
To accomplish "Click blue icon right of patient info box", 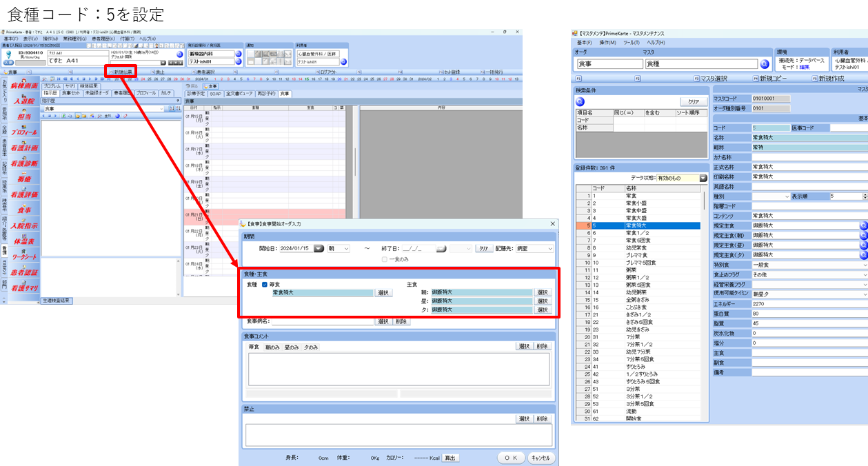I will [179, 54].
